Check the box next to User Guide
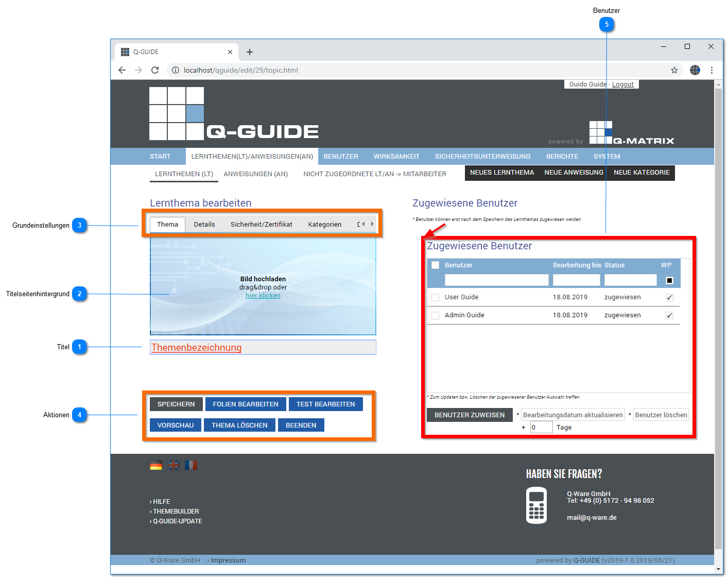This screenshot has height=579, width=728. [x=436, y=297]
